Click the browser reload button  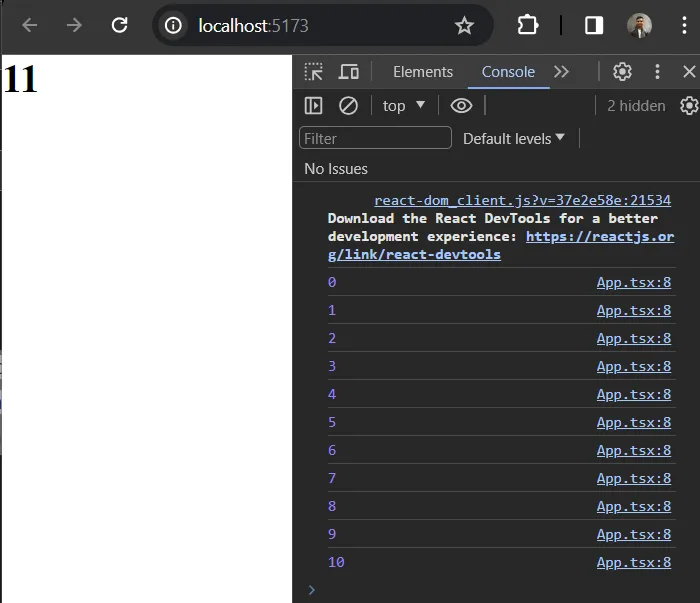[119, 25]
